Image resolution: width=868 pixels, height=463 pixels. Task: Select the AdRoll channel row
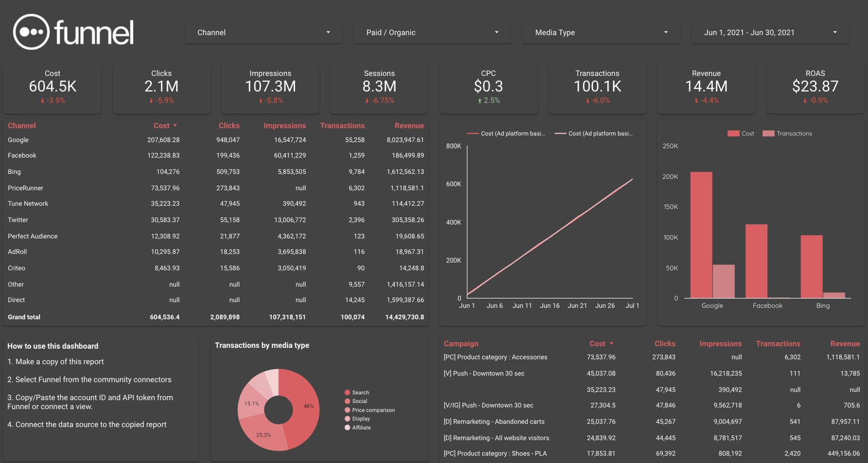[x=216, y=251]
